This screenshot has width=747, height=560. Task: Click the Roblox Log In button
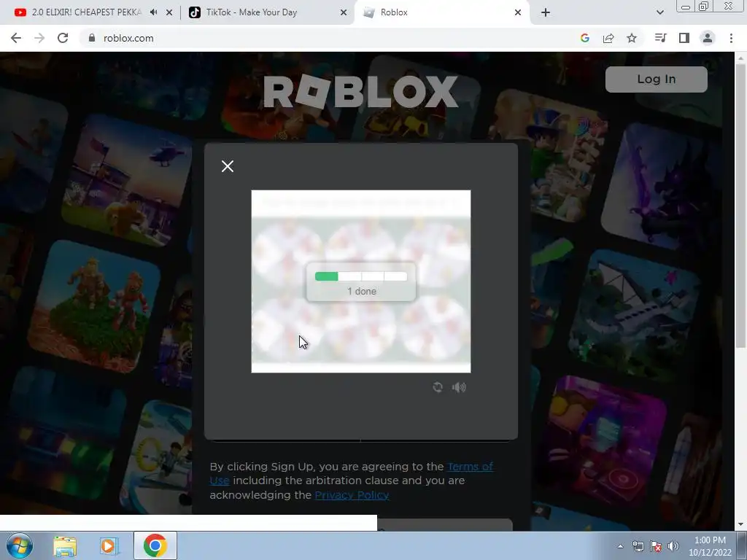pos(656,79)
